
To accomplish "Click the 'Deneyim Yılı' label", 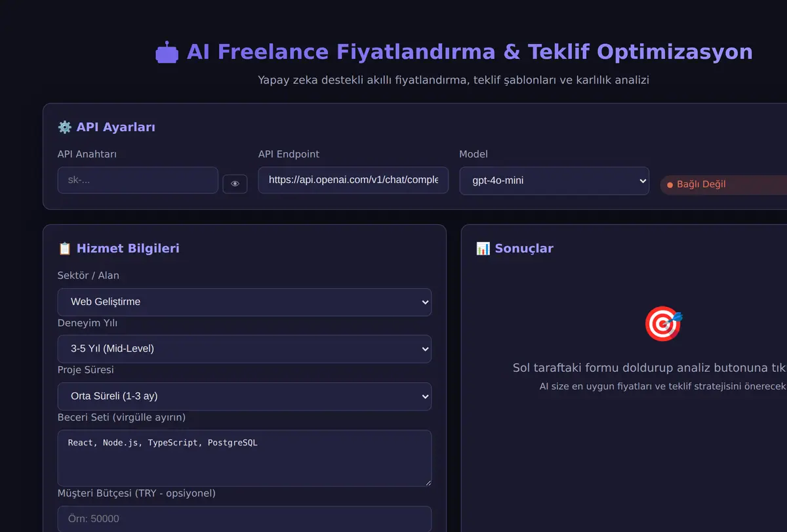I will click(88, 323).
